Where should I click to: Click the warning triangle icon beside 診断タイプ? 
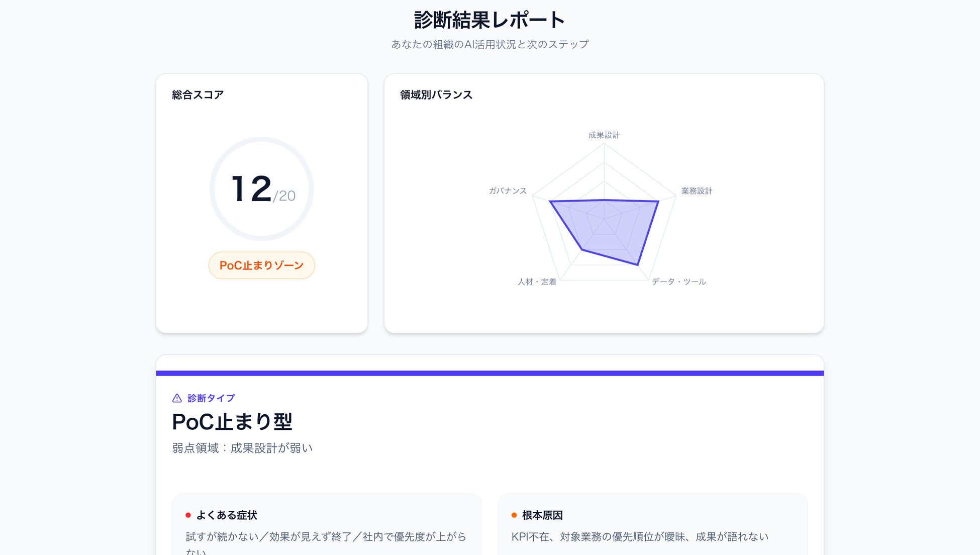click(177, 398)
